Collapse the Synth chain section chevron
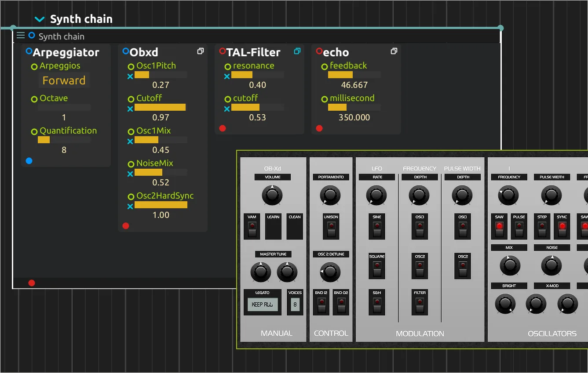Screen dimensions: 588x373 tap(40, 19)
